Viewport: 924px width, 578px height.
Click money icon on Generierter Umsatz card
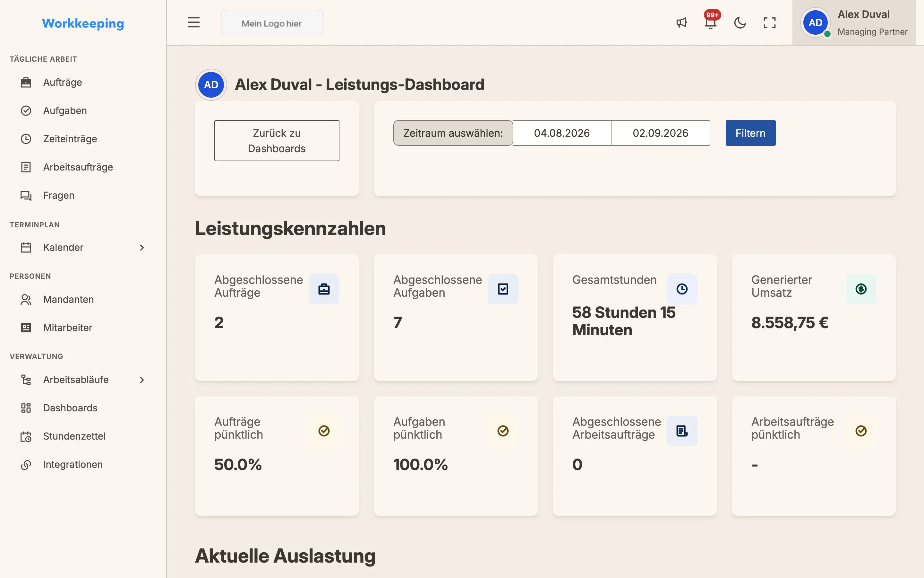861,289
